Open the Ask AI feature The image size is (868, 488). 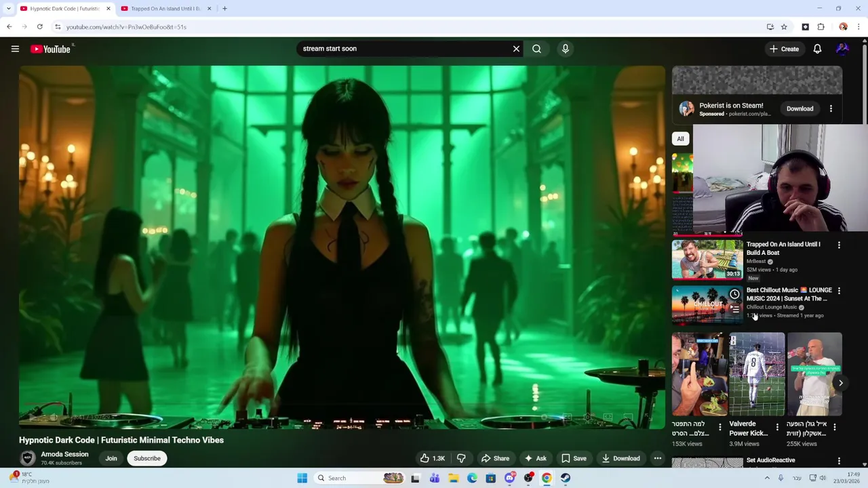click(534, 458)
